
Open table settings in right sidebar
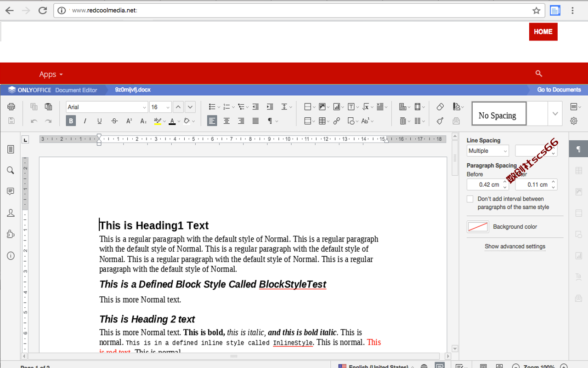578,171
